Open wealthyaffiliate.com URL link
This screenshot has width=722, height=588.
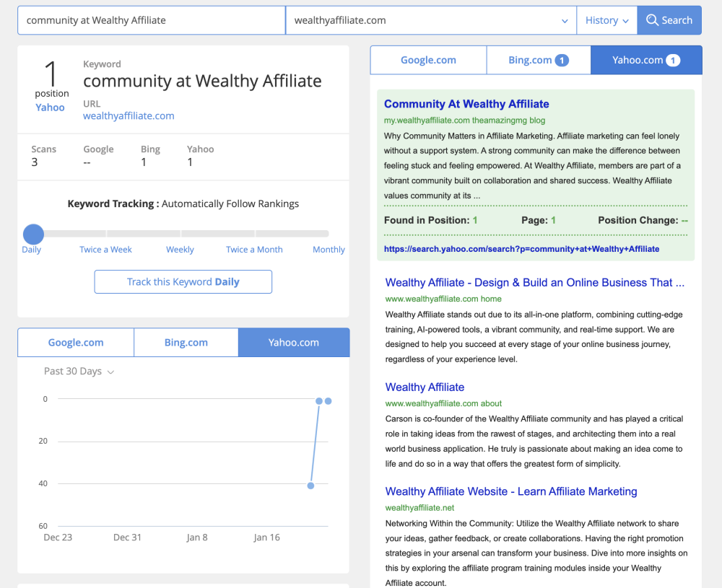(x=129, y=116)
